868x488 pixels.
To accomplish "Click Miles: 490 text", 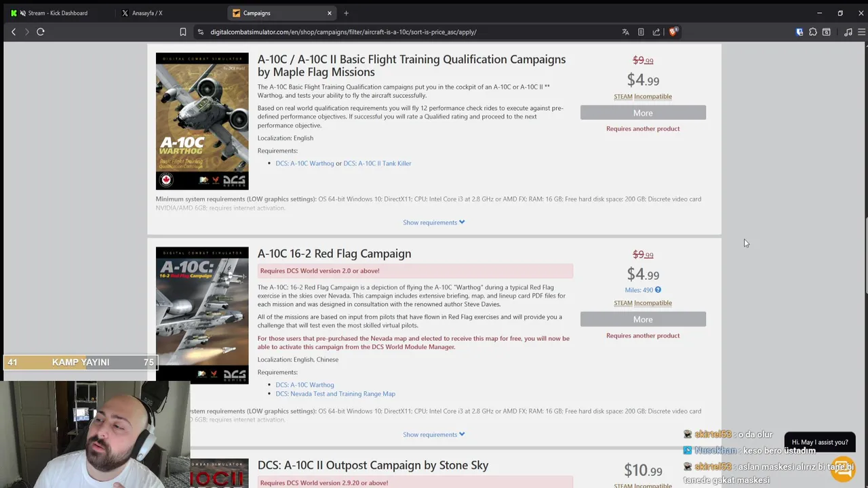I will [639, 290].
